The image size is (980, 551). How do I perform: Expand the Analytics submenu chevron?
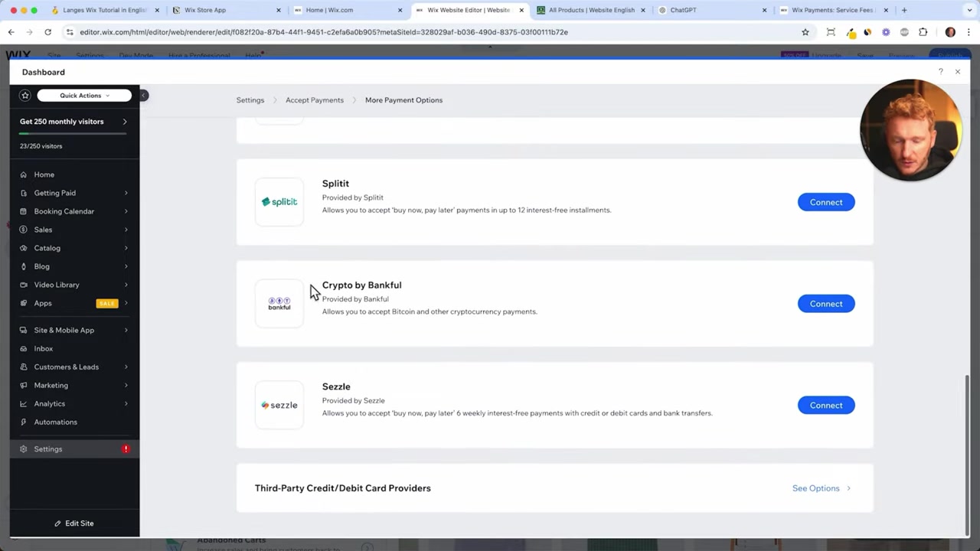coord(126,403)
